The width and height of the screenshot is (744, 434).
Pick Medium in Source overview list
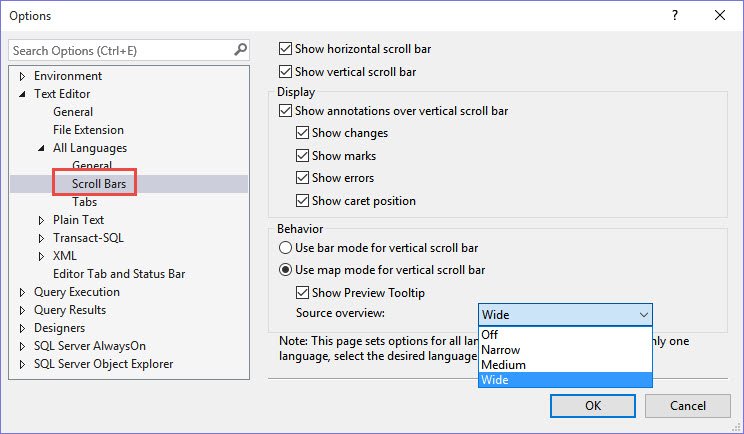pos(504,365)
